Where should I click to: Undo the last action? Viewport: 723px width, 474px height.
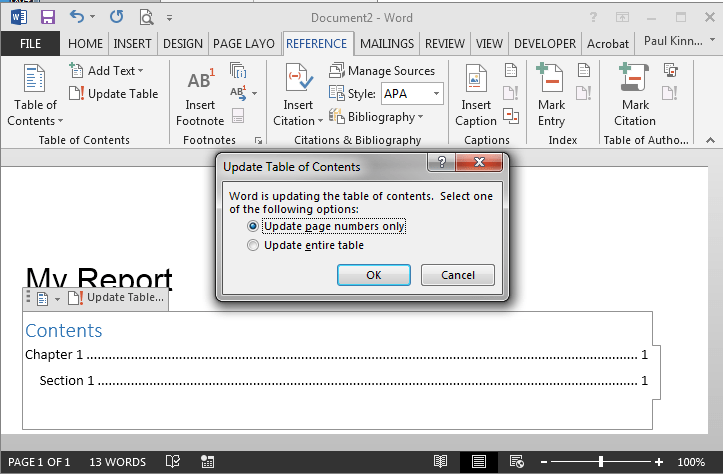point(77,17)
